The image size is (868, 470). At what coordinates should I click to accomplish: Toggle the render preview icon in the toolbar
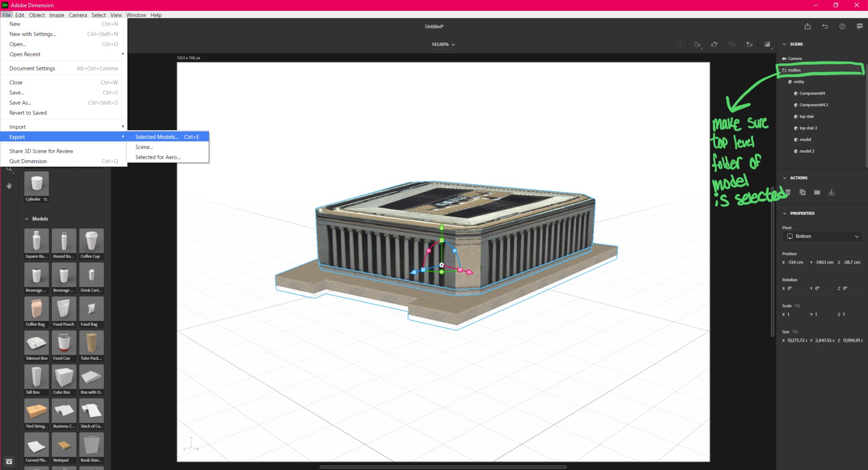coord(767,44)
